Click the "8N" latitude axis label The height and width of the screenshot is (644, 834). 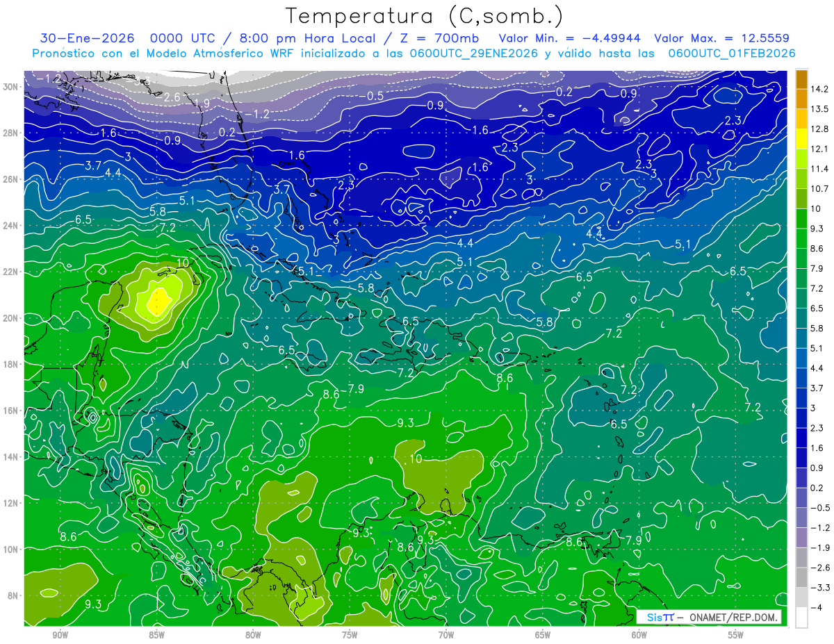point(13,596)
